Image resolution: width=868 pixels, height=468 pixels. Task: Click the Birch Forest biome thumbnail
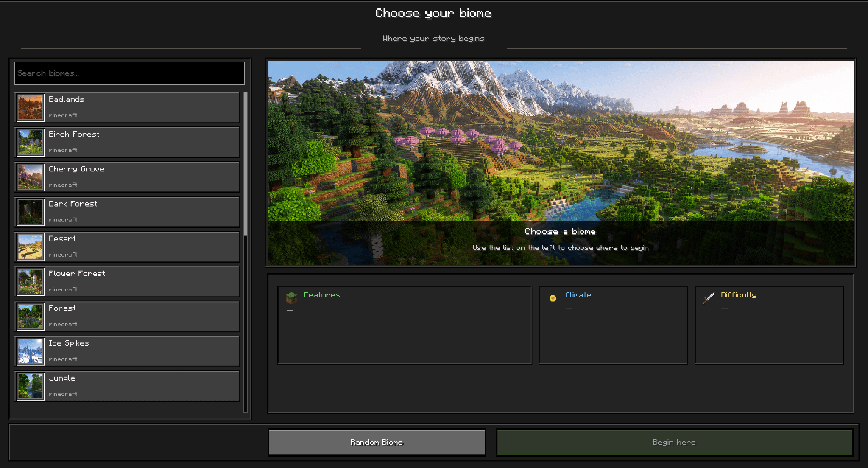[31, 142]
